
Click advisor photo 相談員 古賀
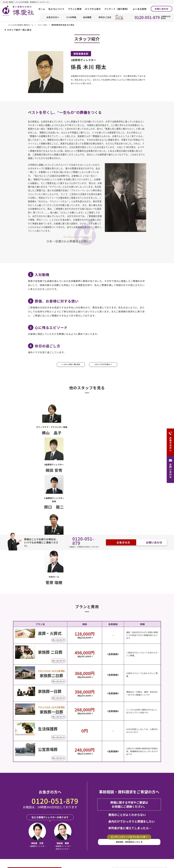37,832
